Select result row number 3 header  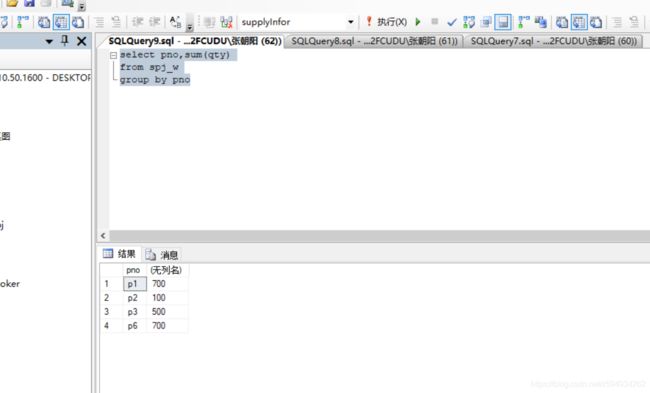(x=112, y=312)
